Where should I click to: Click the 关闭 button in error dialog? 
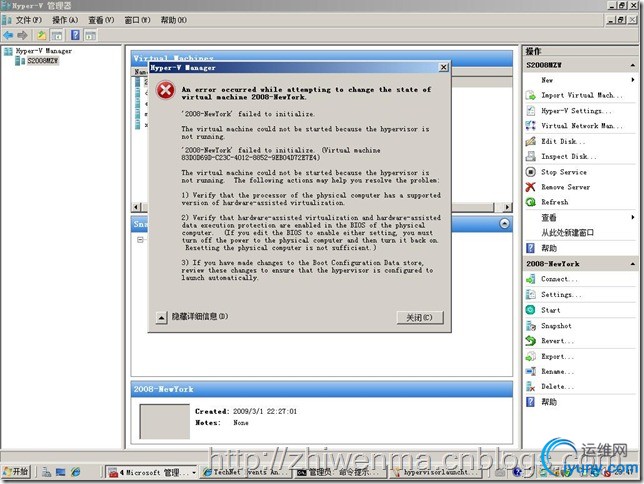[x=420, y=317]
